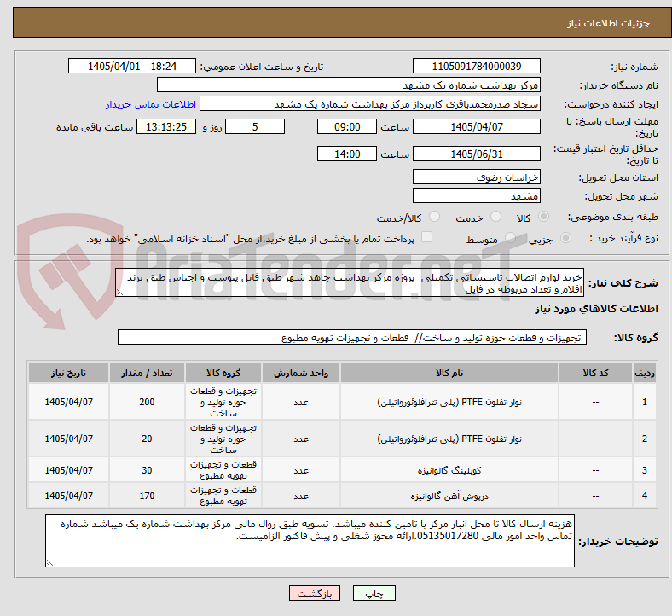Click the unit cell عدد in row 1
672x616 pixels.
[301, 402]
